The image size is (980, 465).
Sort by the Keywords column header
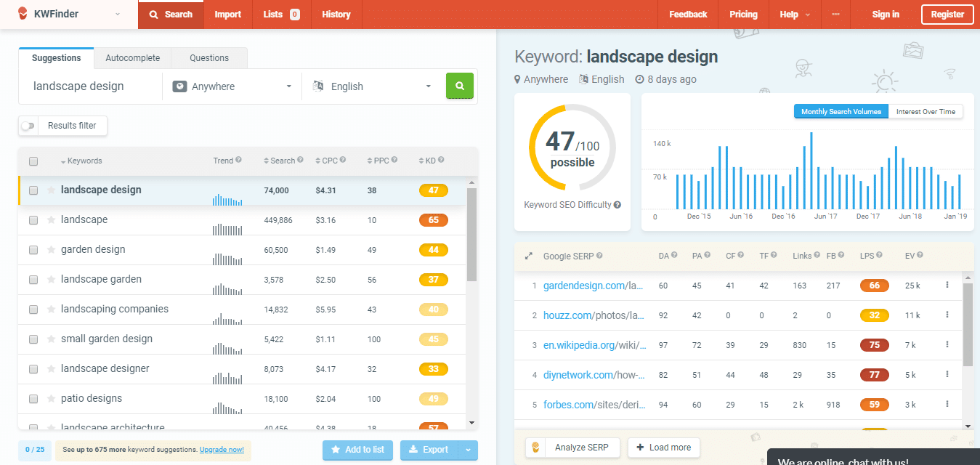81,161
